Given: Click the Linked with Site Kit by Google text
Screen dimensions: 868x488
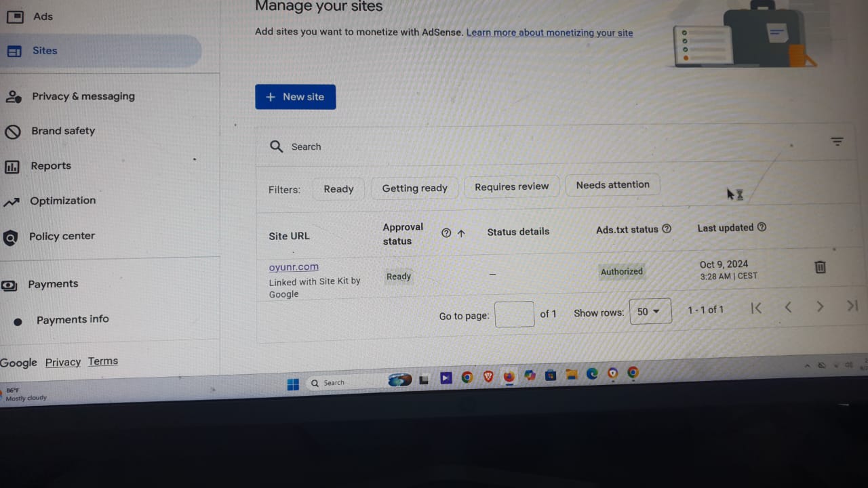Looking at the screenshot, I should pyautogui.click(x=314, y=287).
